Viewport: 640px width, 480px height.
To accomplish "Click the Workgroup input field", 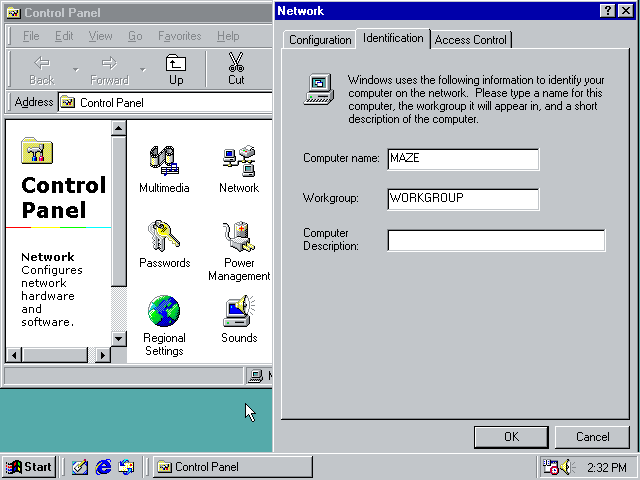I will pos(463,199).
